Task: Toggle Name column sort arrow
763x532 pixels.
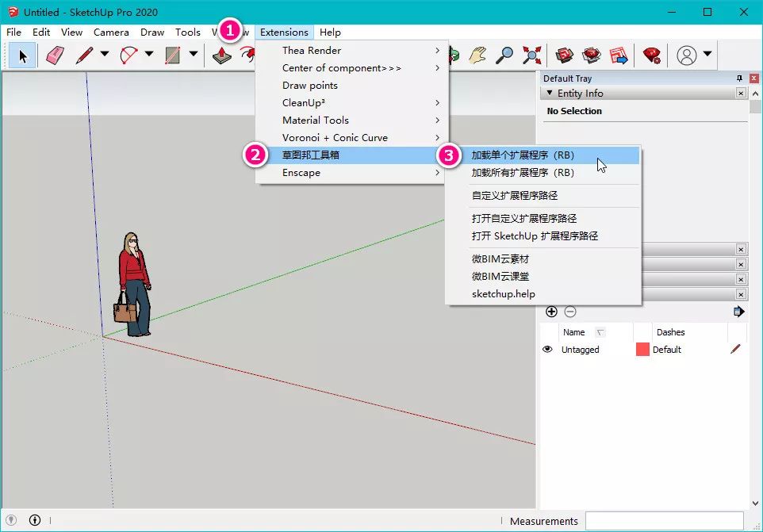Action: [600, 333]
